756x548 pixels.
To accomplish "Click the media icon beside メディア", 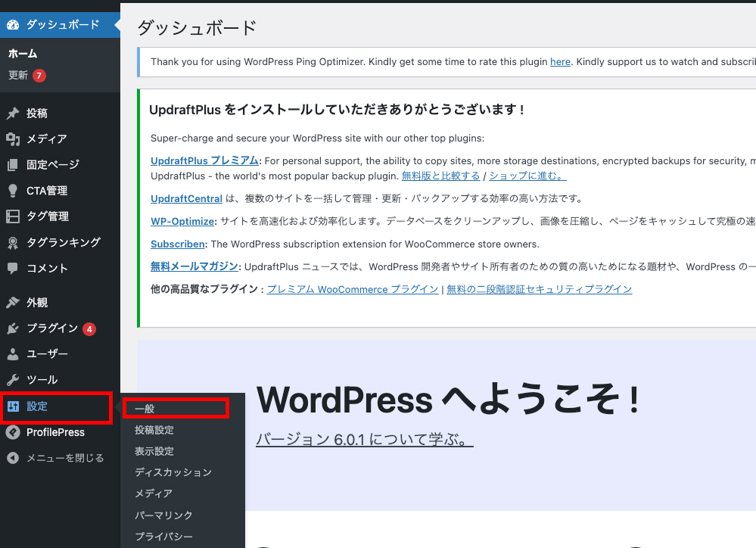I will tap(13, 139).
